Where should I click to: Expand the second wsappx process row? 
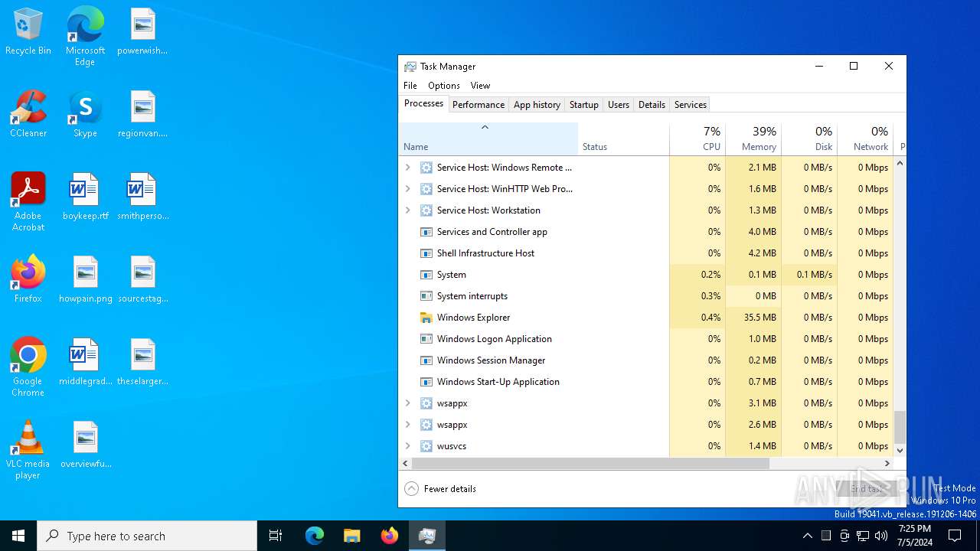(407, 425)
